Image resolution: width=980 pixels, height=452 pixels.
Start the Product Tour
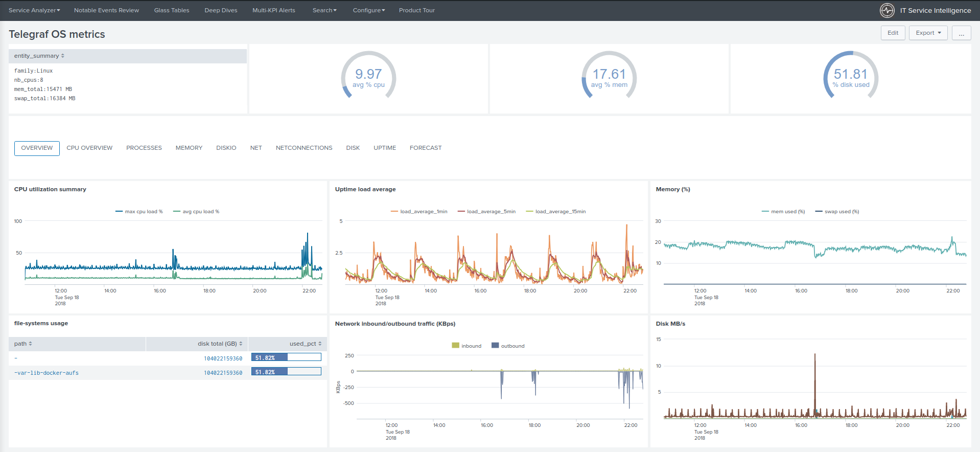pyautogui.click(x=417, y=10)
